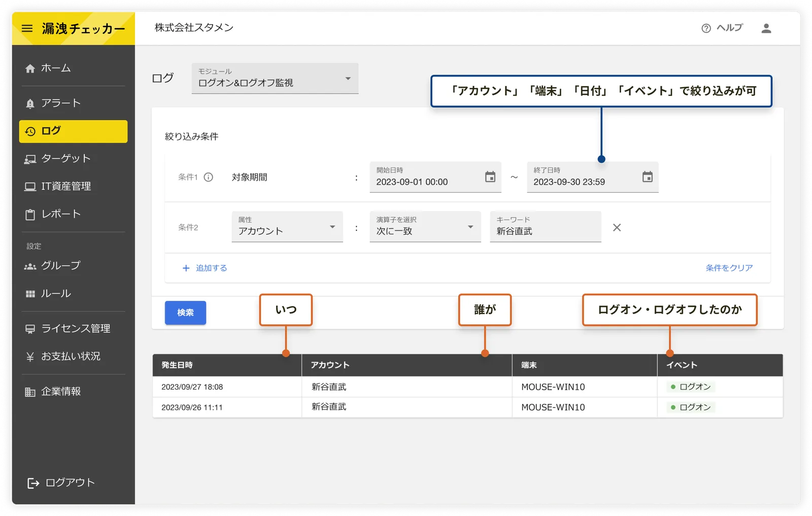Screen dimensions: 812x516
Task: Click ログアウト in the sidebar
Action: pyautogui.click(x=70, y=483)
